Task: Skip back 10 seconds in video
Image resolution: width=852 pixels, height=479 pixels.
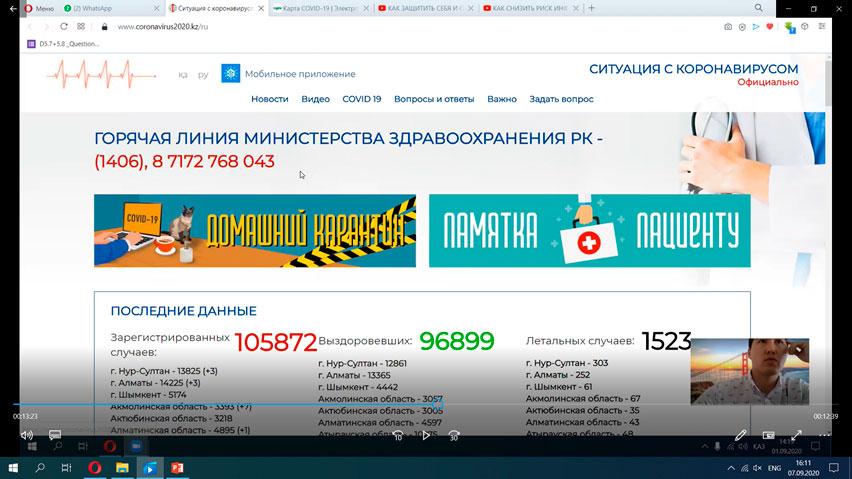Action: pos(397,435)
